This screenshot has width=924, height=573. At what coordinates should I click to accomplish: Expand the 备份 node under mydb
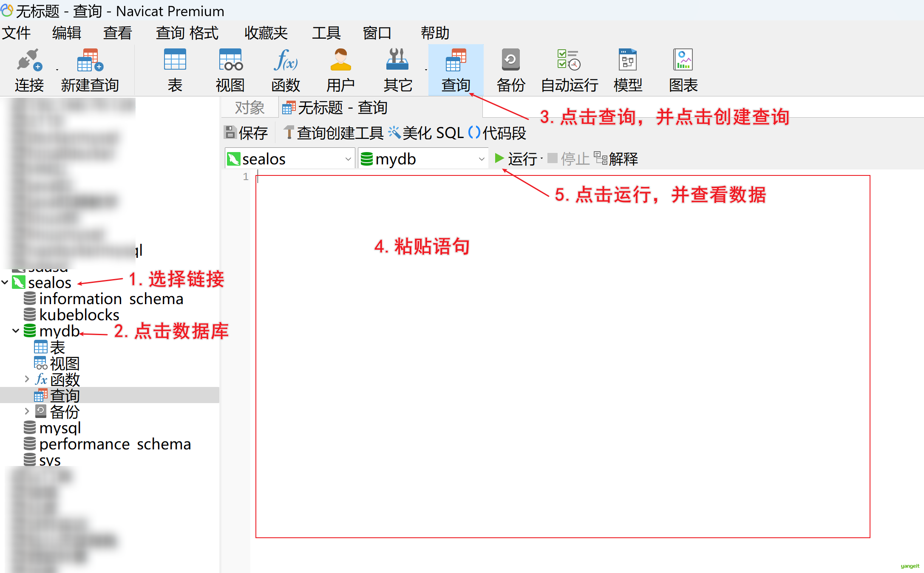coord(27,411)
